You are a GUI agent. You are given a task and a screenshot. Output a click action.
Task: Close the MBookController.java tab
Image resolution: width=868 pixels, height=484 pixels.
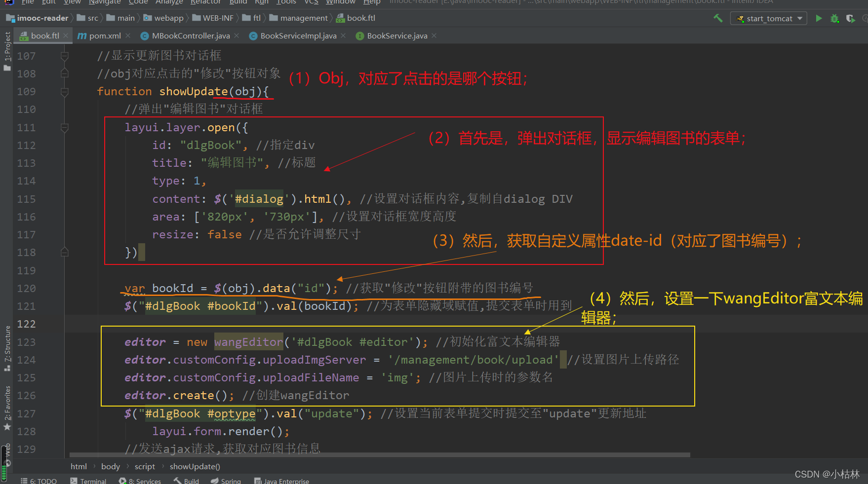click(237, 36)
